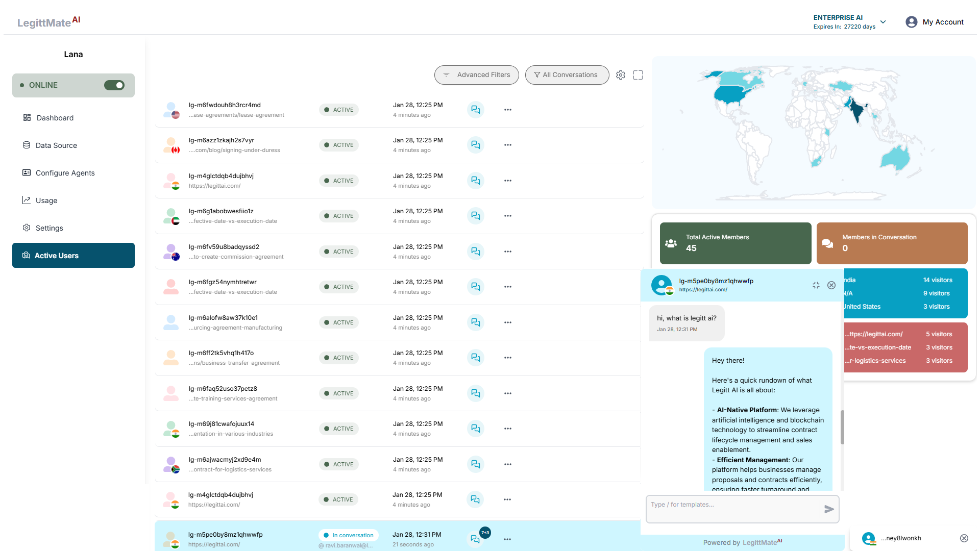
Task: Expand the conversations list to fullscreen
Action: [x=638, y=75]
